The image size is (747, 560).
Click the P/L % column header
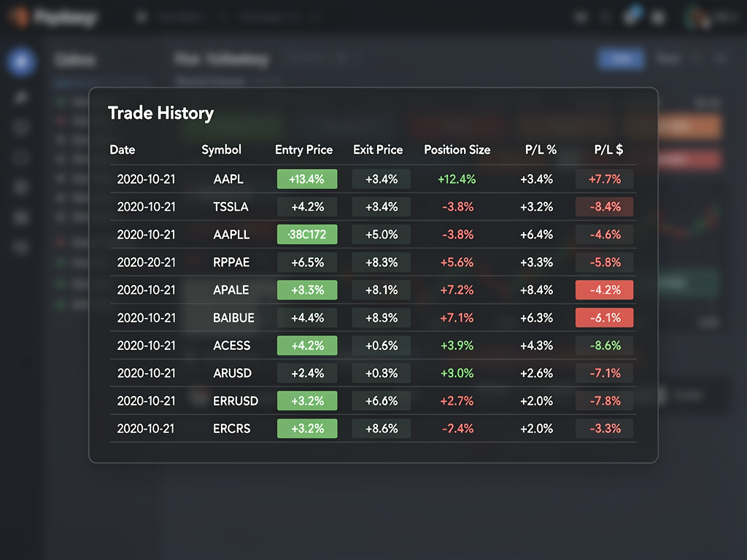tap(541, 149)
